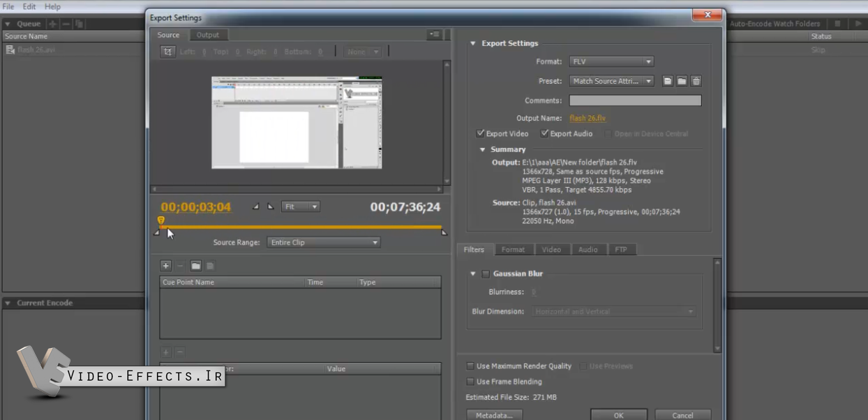Click the Set Out Point triangle button
The width and height of the screenshot is (868, 420).
[271, 207]
